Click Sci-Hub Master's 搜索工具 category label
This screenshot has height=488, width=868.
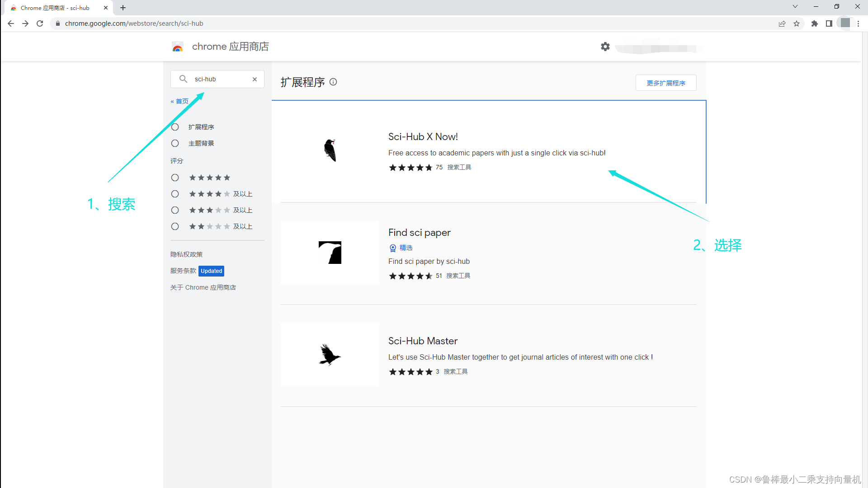click(x=456, y=371)
